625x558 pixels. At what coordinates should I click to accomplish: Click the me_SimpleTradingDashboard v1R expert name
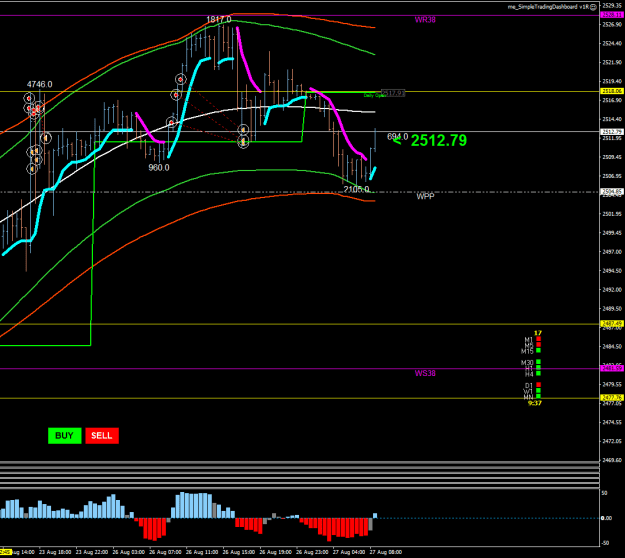548,7
